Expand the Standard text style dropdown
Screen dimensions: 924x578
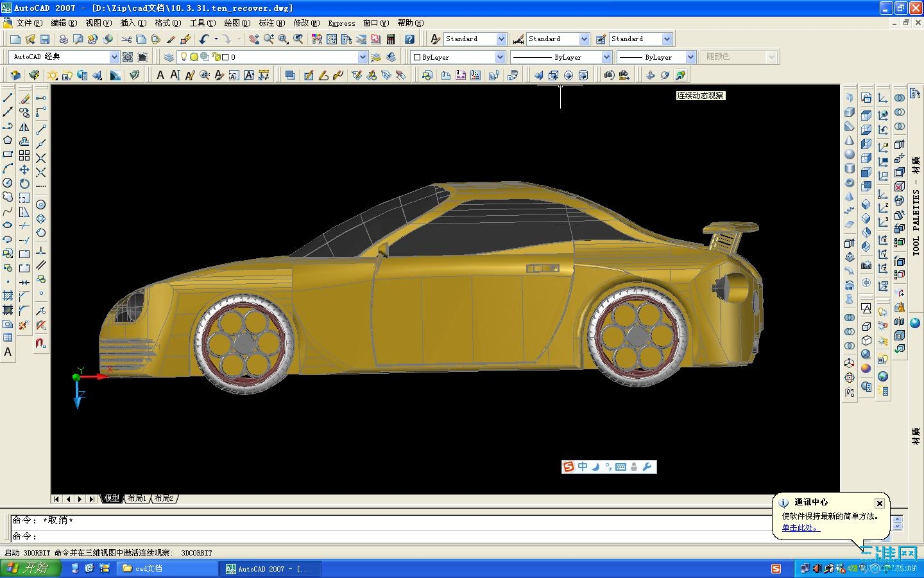[501, 39]
